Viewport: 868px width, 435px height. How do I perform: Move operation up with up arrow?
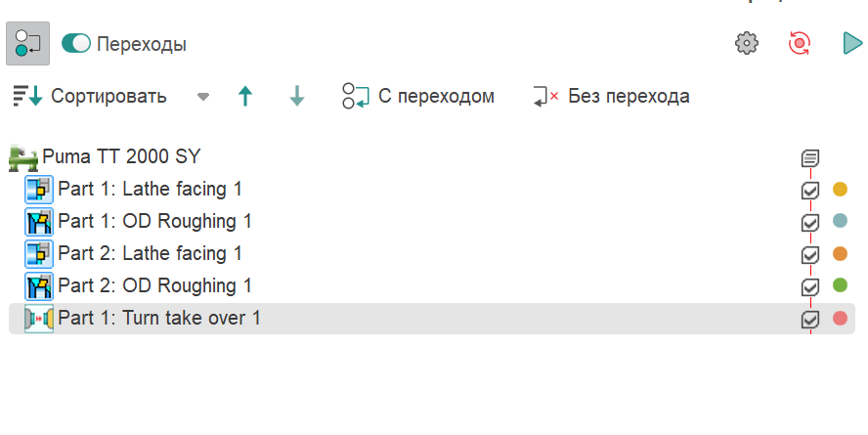[245, 97]
